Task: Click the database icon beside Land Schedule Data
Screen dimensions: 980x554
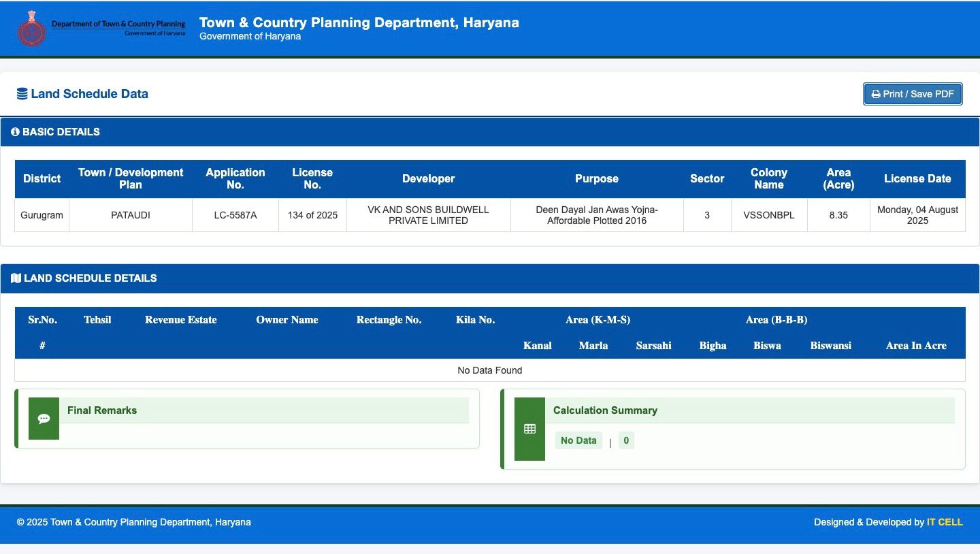Action: coord(22,94)
